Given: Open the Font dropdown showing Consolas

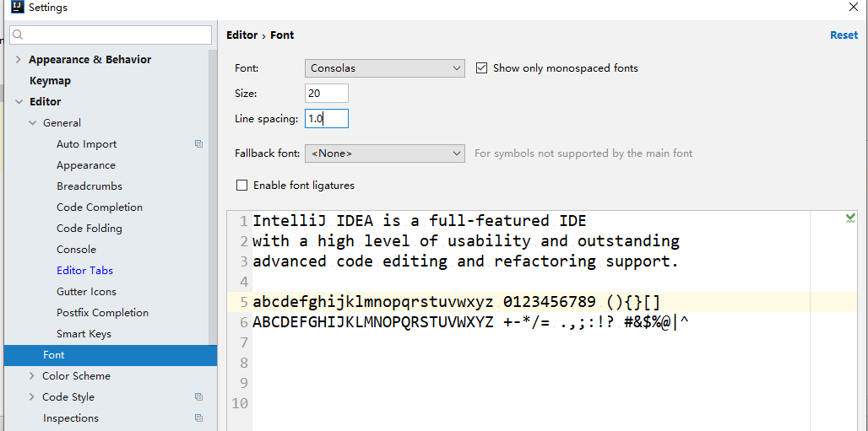Looking at the screenshot, I should [384, 68].
